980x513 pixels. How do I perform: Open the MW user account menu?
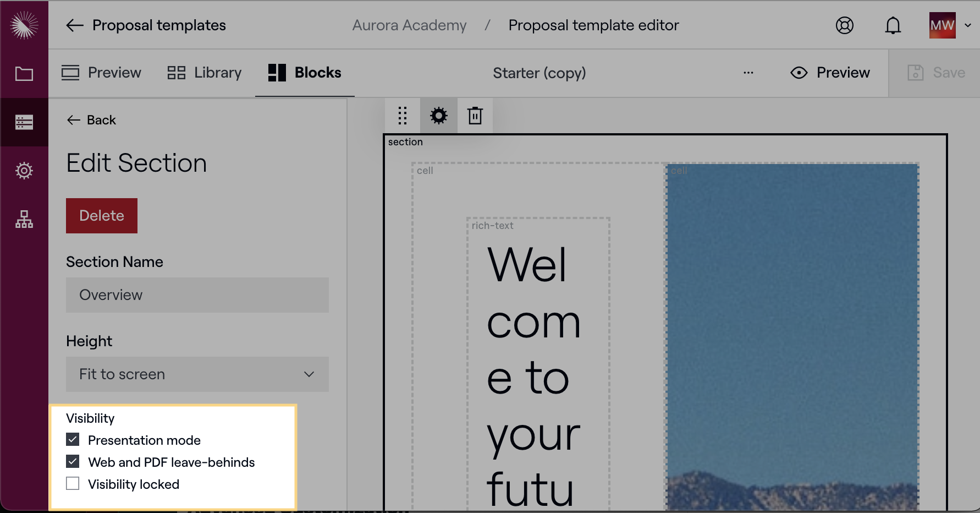950,25
